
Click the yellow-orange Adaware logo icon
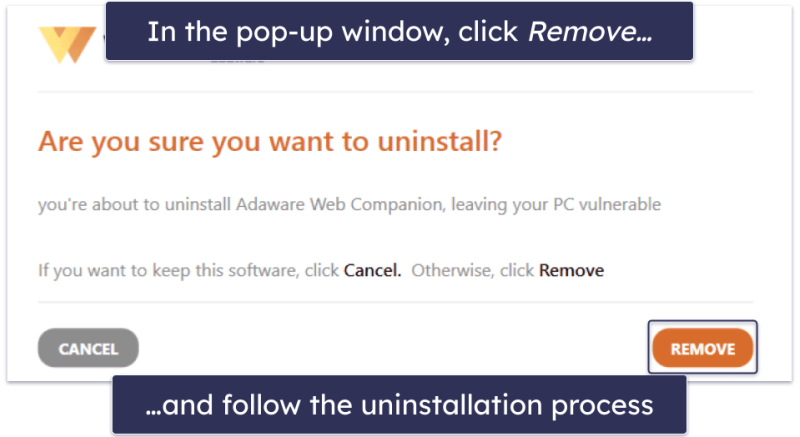point(67,45)
